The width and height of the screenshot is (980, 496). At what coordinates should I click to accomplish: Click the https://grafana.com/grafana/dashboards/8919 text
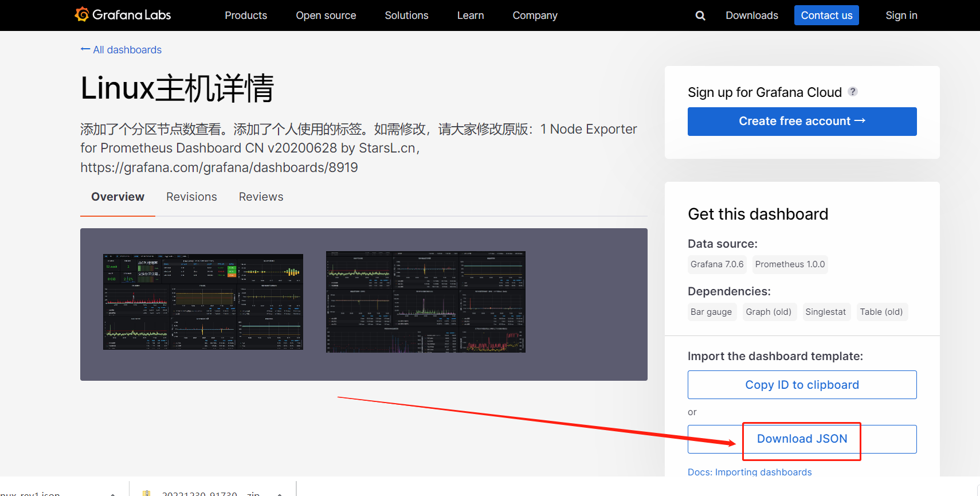point(219,167)
